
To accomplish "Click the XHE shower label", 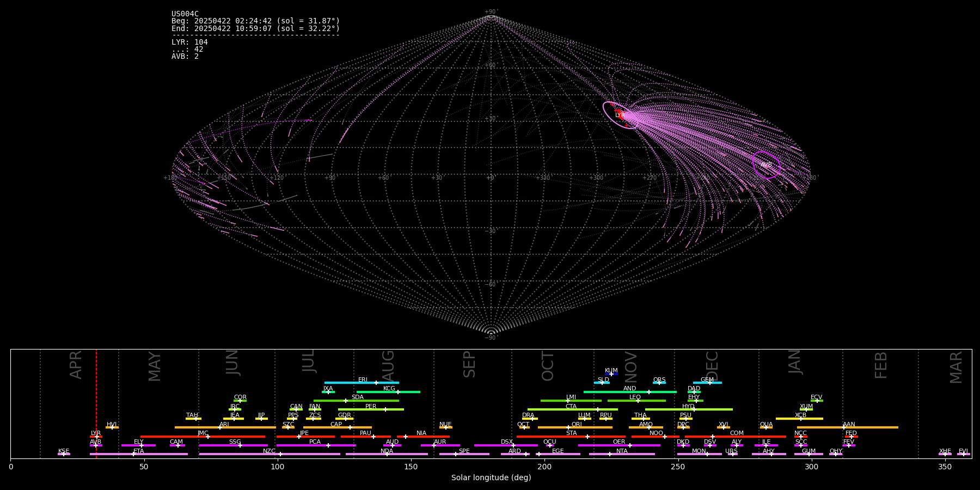I will pos(945,451).
